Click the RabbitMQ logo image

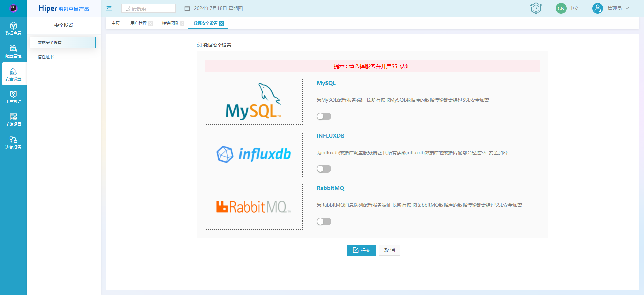(x=254, y=207)
